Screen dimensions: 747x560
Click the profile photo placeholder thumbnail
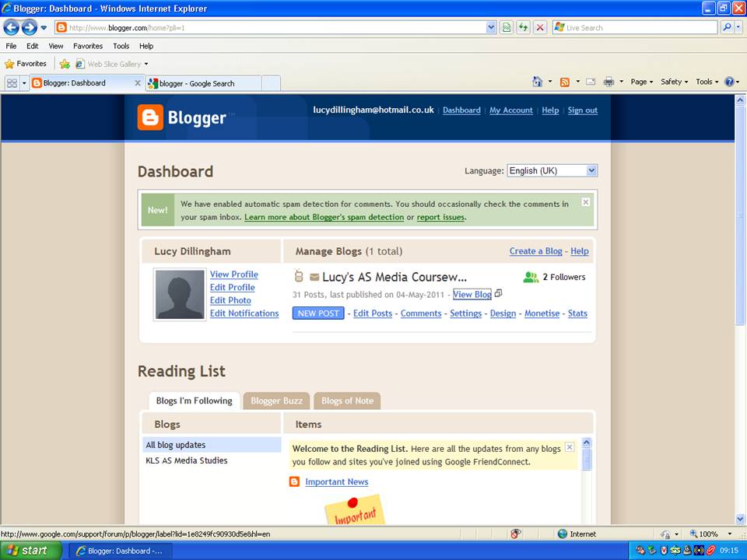[x=180, y=294]
